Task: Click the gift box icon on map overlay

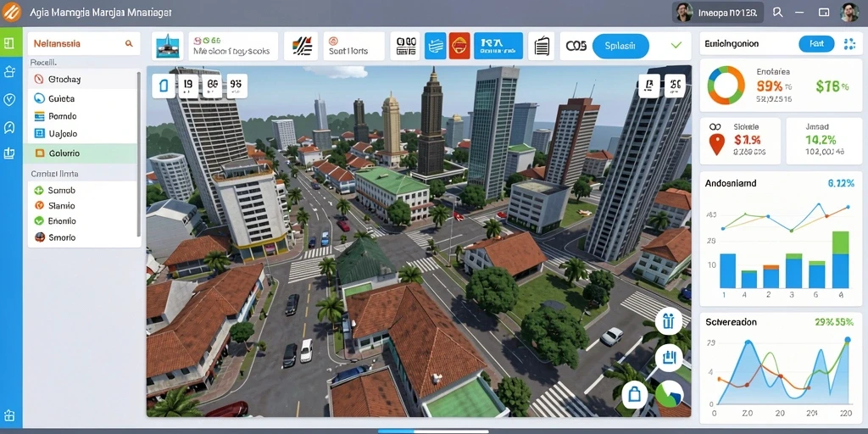Action: pyautogui.click(x=669, y=321)
